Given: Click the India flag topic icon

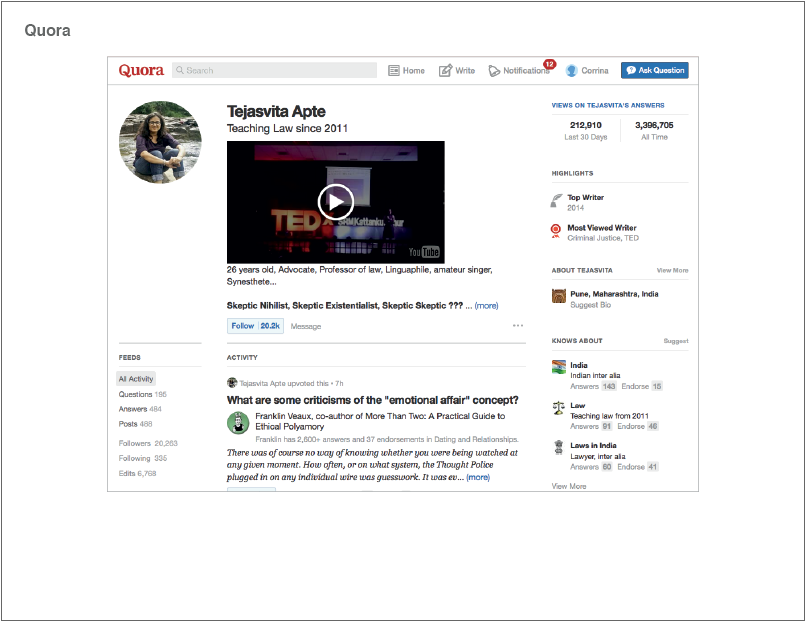Looking at the screenshot, I should [x=559, y=367].
